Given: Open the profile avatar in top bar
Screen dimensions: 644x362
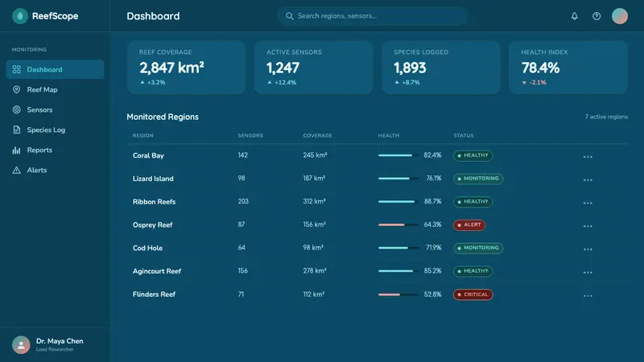Looking at the screenshot, I should [619, 16].
